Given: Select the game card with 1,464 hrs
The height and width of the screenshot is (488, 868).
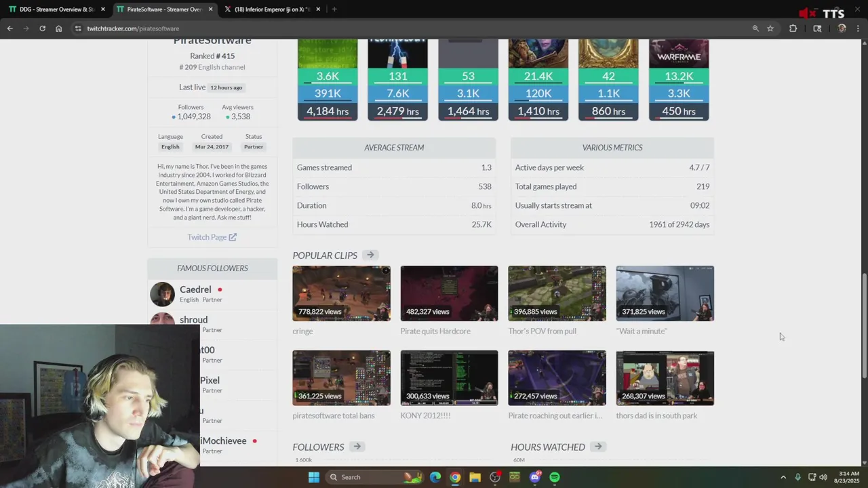Looking at the screenshot, I should 468,80.
